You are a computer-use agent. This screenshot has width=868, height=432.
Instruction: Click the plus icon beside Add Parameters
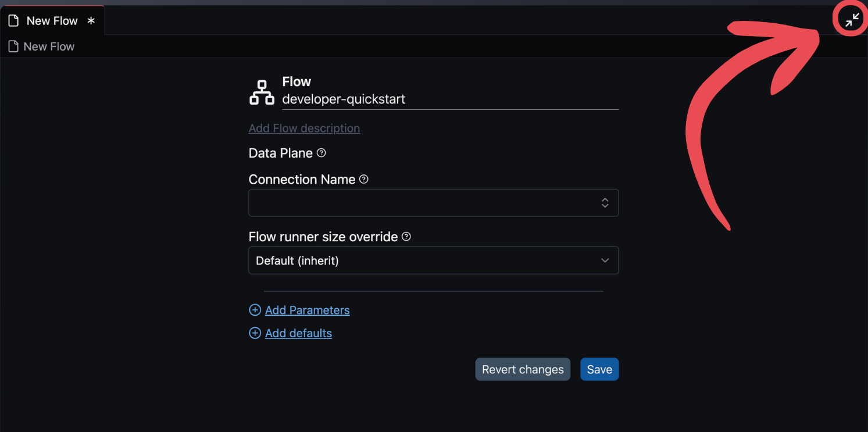point(255,310)
